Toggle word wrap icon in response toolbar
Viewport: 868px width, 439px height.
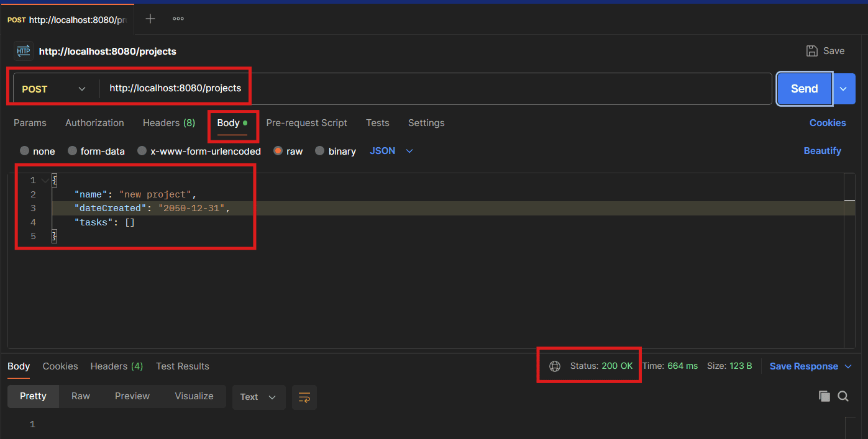point(304,397)
